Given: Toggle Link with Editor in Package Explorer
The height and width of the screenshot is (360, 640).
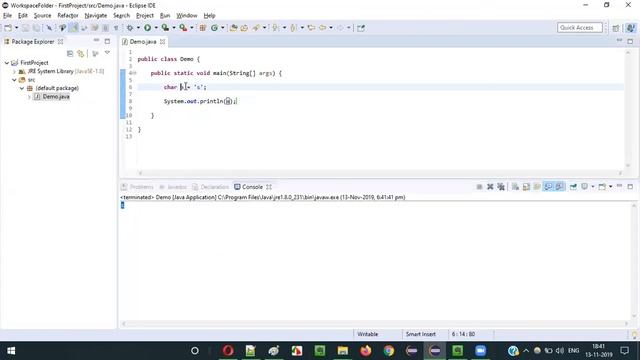Looking at the screenshot, I should pyautogui.click(x=80, y=53).
